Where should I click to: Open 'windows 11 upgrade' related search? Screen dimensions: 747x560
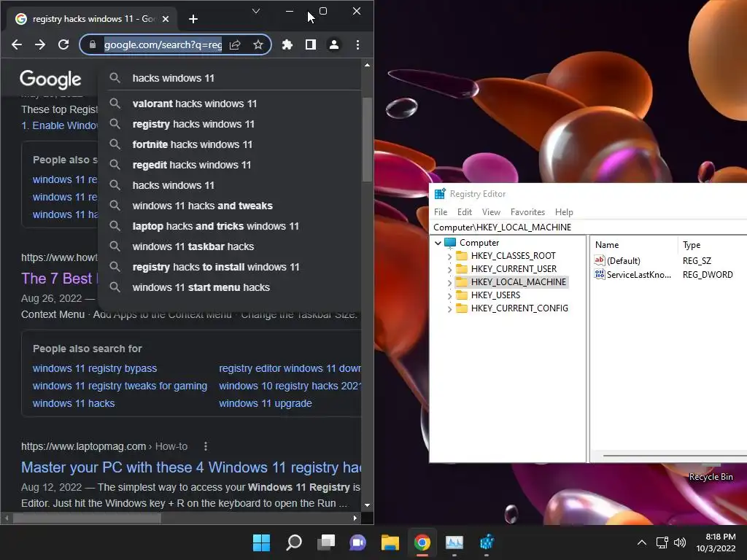[266, 403]
